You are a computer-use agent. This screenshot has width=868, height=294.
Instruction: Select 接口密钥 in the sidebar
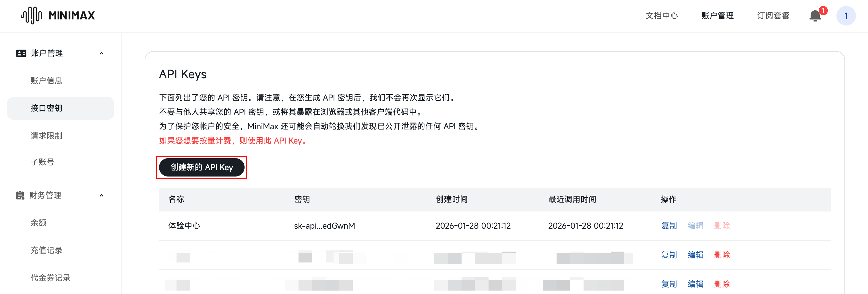click(x=46, y=108)
